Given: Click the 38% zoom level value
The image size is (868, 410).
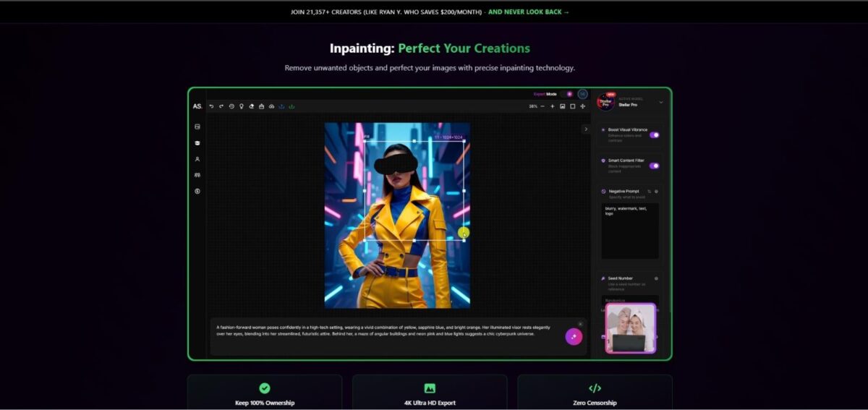Looking at the screenshot, I should click(532, 106).
